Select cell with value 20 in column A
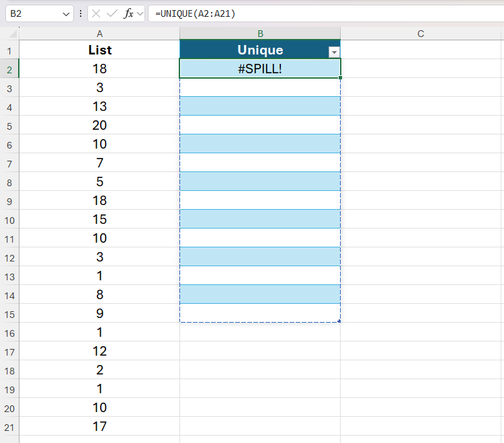The height and width of the screenshot is (443, 504). pyautogui.click(x=99, y=125)
